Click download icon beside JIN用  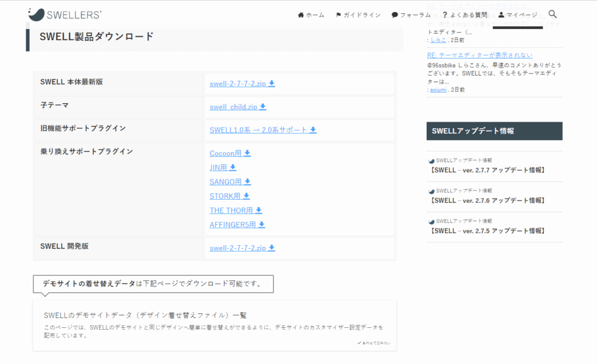233,167
